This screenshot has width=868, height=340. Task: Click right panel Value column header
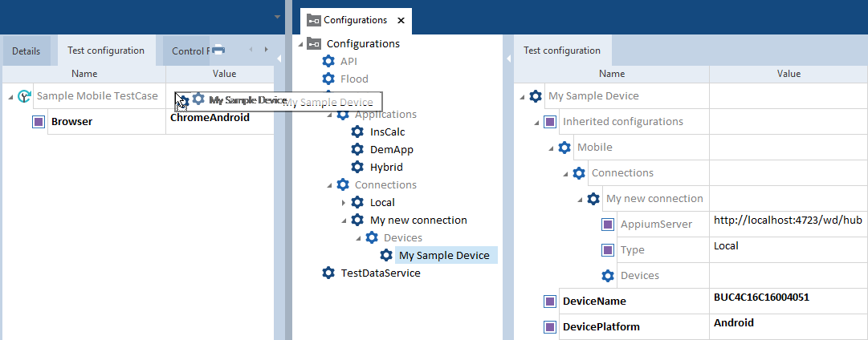789,74
